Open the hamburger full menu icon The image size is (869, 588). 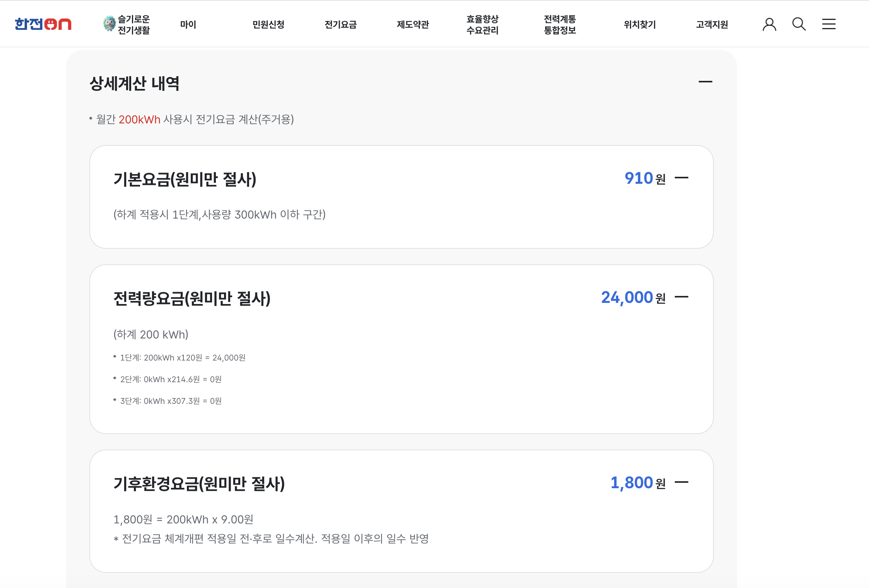tap(829, 24)
